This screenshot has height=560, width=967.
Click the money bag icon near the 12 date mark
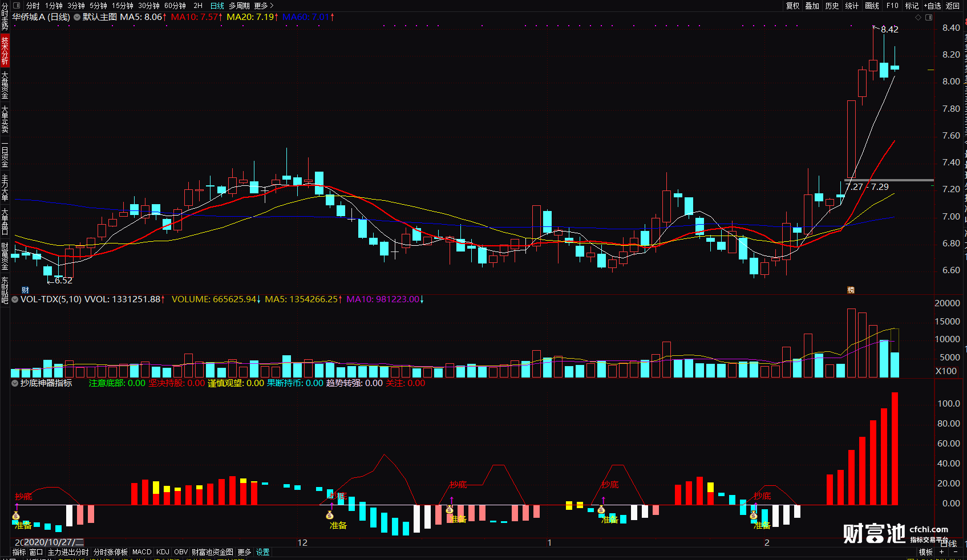[x=330, y=516]
